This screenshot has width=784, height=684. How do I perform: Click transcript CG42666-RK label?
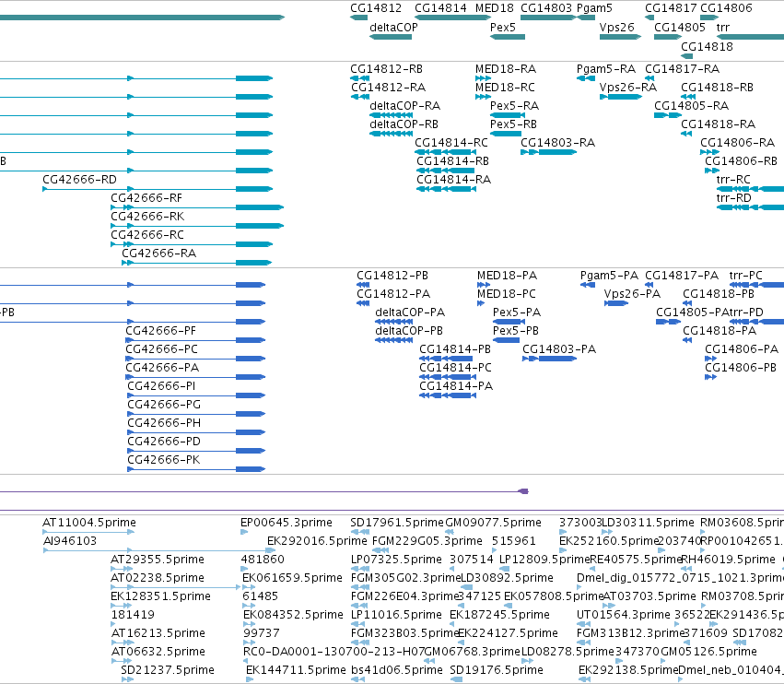click(147, 217)
